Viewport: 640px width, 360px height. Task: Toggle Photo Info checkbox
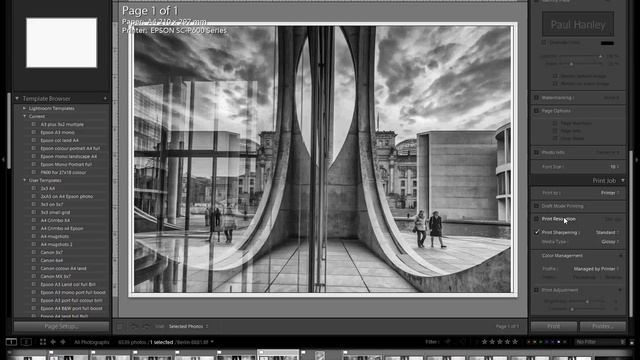(x=536, y=153)
